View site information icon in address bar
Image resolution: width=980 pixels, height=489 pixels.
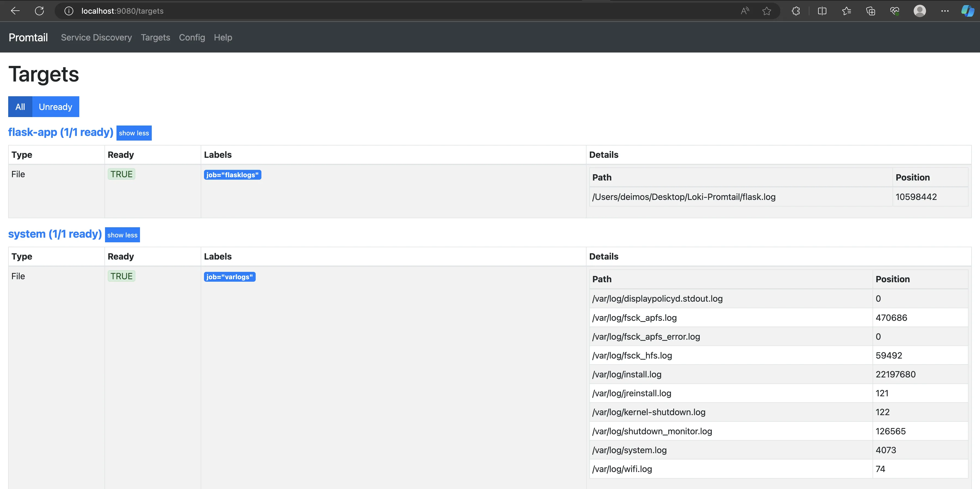coord(68,11)
